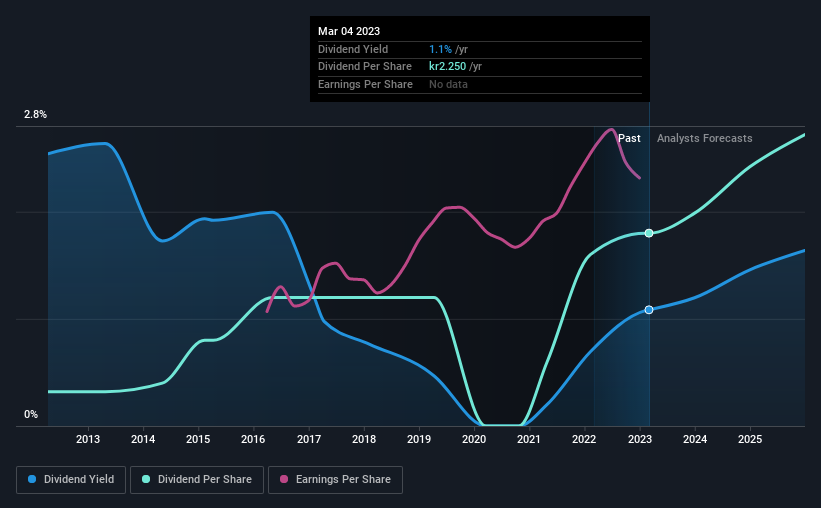Viewport: 821px width, 508px height.
Task: Click the kr2.250 dividend per share value
Action: [x=448, y=67]
